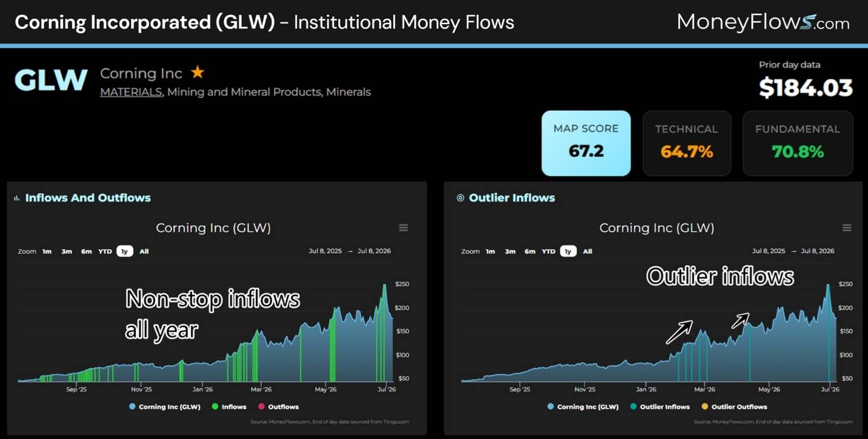Click the bar chart icon beside Inflows And Outflows
The height and width of the screenshot is (439, 868).
(x=17, y=198)
